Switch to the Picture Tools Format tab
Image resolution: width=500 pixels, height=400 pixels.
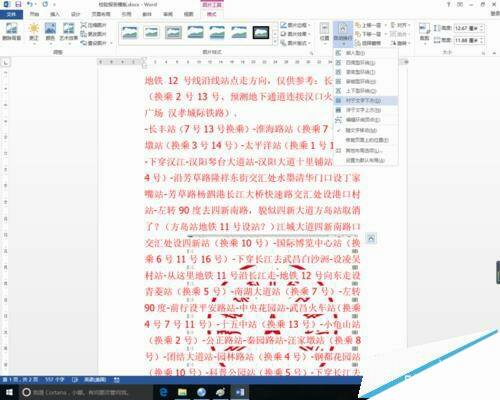click(x=212, y=14)
